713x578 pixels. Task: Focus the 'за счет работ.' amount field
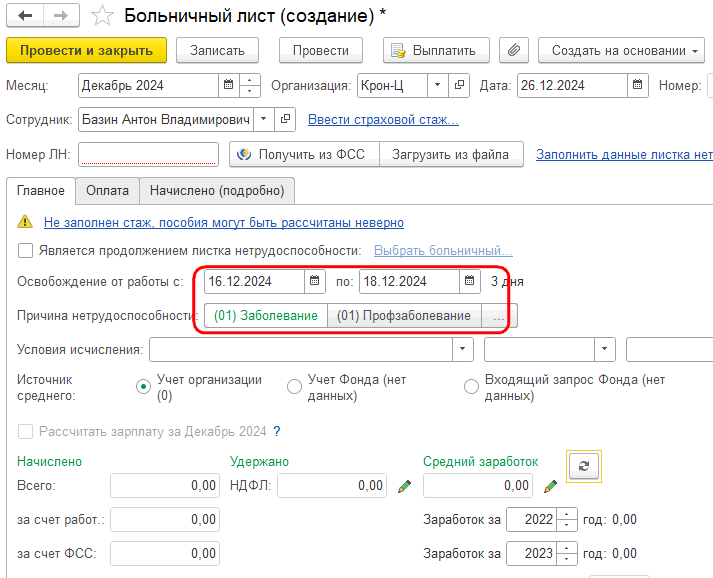point(165,519)
